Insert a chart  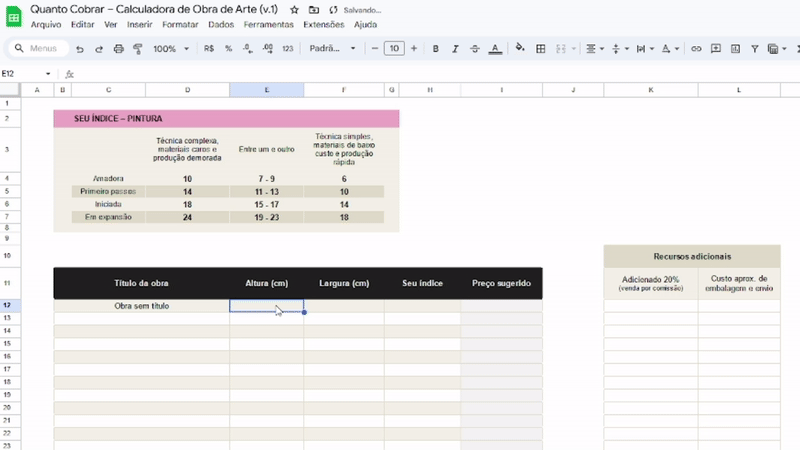735,48
